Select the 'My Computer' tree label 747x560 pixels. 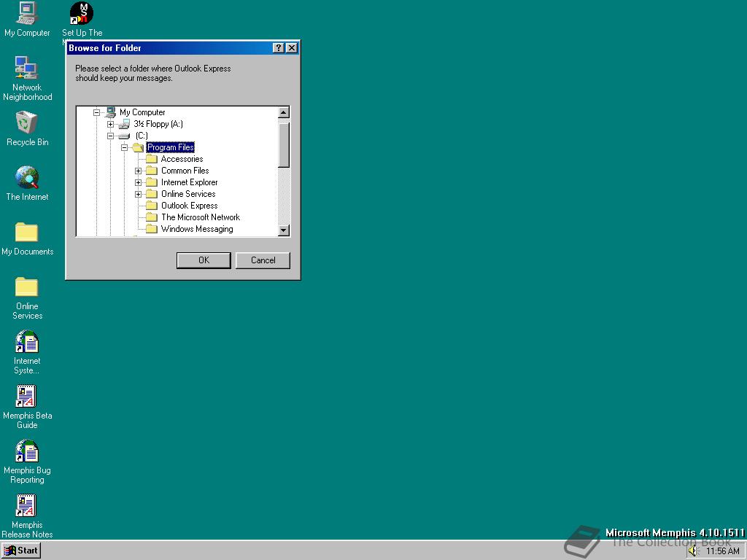tap(142, 112)
